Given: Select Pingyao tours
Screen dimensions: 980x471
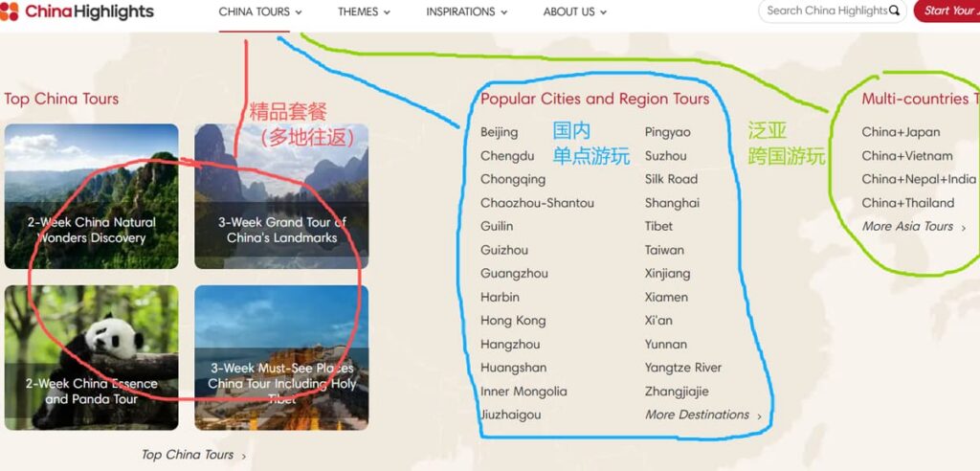Looking at the screenshot, I should tap(668, 133).
